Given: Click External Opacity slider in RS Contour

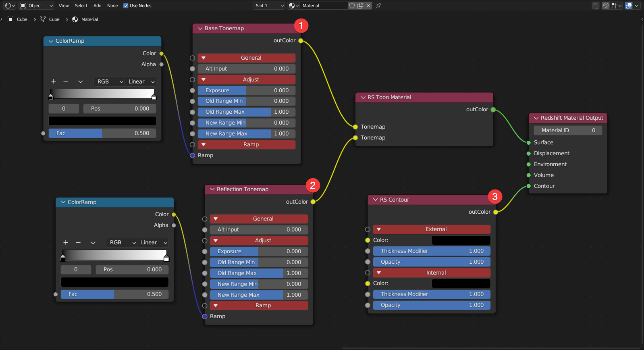Looking at the screenshot, I should point(432,262).
